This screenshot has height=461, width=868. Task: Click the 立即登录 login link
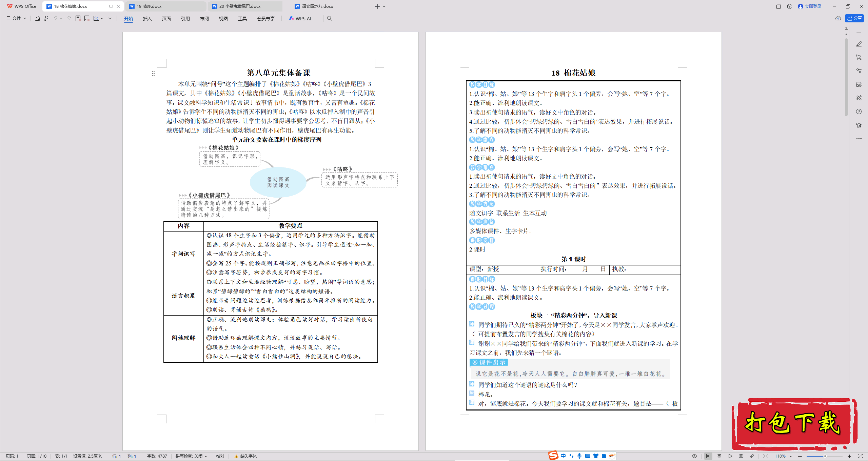810,6
